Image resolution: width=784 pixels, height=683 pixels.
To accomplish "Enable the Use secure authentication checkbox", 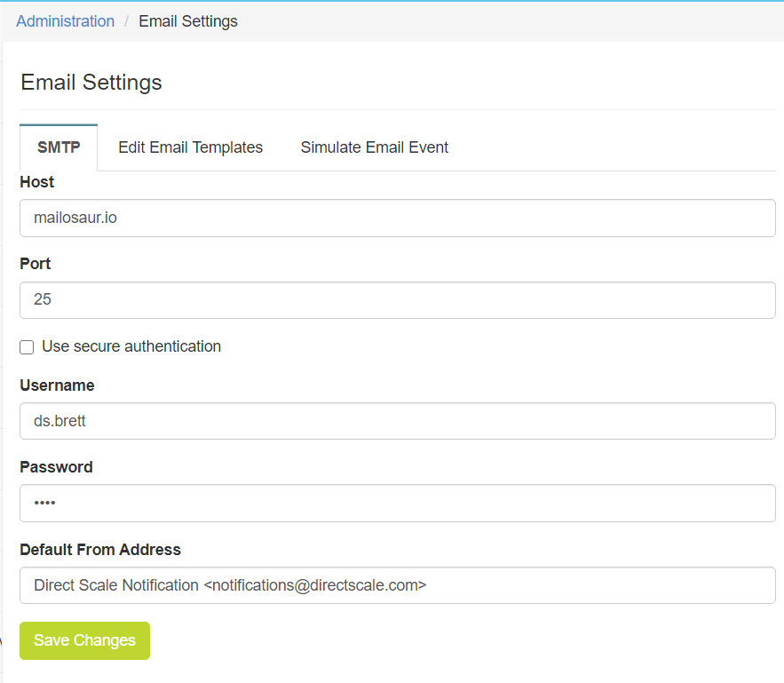I will click(27, 347).
